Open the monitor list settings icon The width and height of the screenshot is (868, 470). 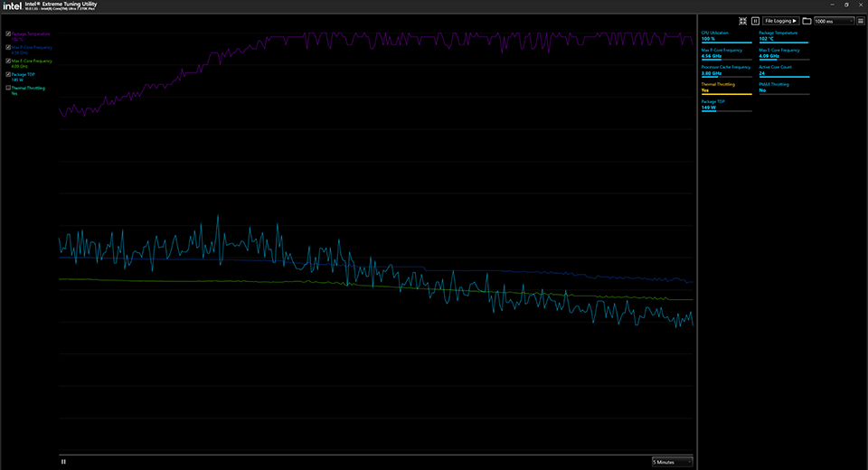tap(860, 21)
